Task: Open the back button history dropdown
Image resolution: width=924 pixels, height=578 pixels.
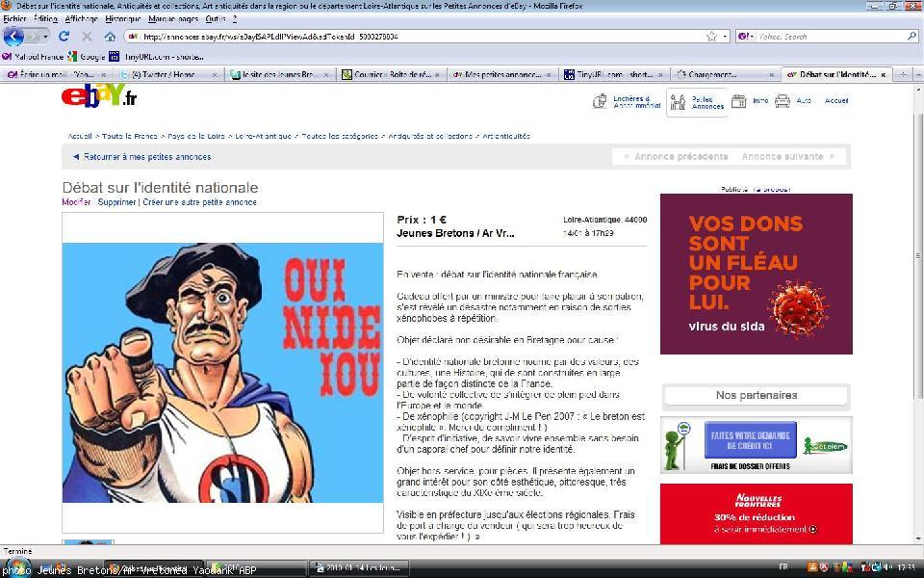Action: point(43,37)
